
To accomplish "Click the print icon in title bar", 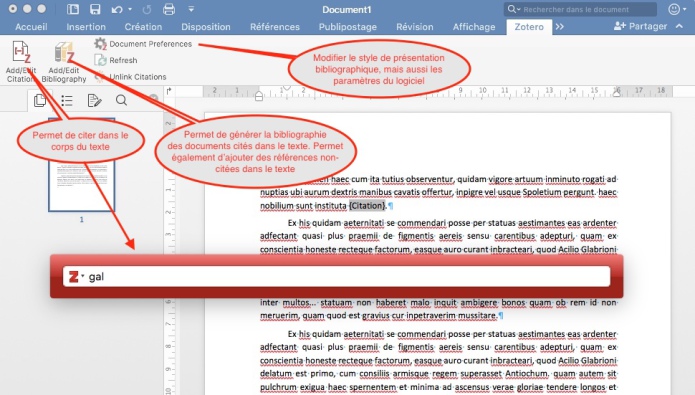I will point(169,9).
